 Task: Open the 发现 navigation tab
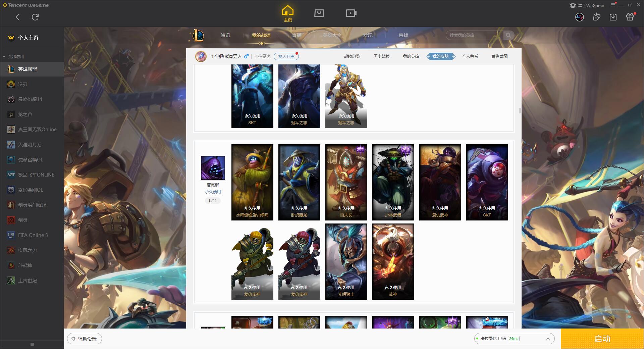click(x=368, y=35)
